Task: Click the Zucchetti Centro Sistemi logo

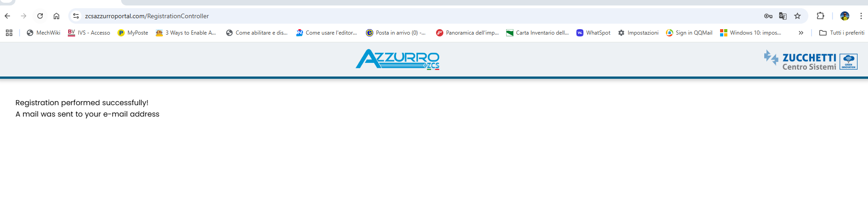Action: point(811,61)
